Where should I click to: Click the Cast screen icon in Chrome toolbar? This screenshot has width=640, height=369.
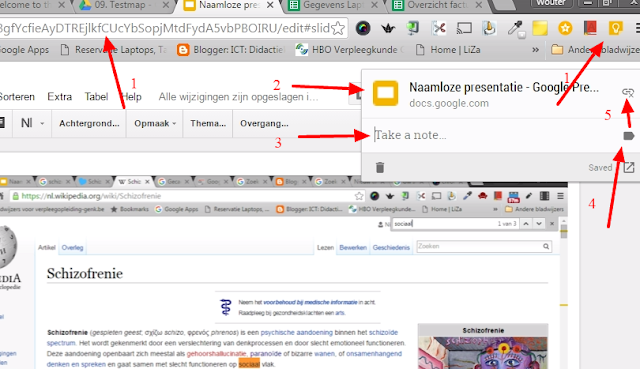(464, 28)
